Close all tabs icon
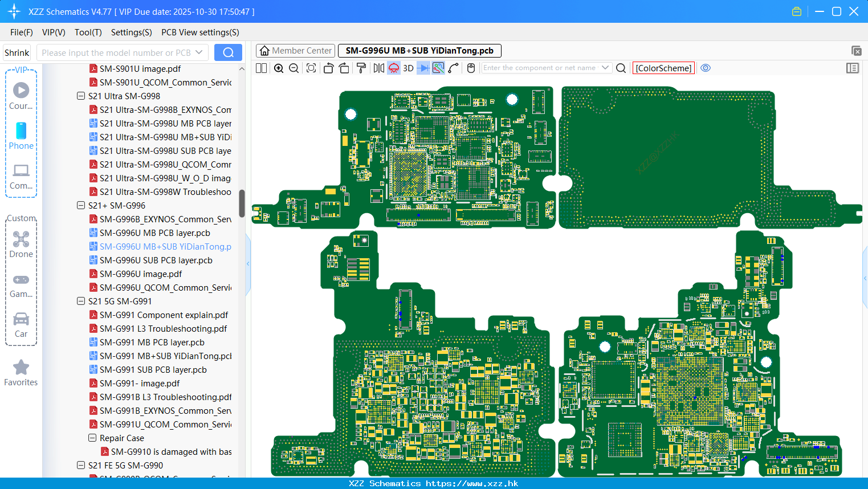 [x=856, y=51]
